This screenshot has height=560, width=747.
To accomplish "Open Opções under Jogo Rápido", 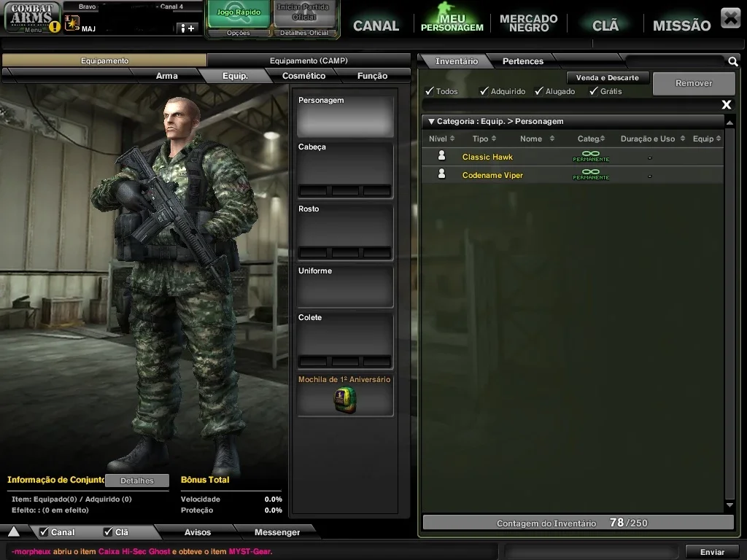I will pos(239,33).
